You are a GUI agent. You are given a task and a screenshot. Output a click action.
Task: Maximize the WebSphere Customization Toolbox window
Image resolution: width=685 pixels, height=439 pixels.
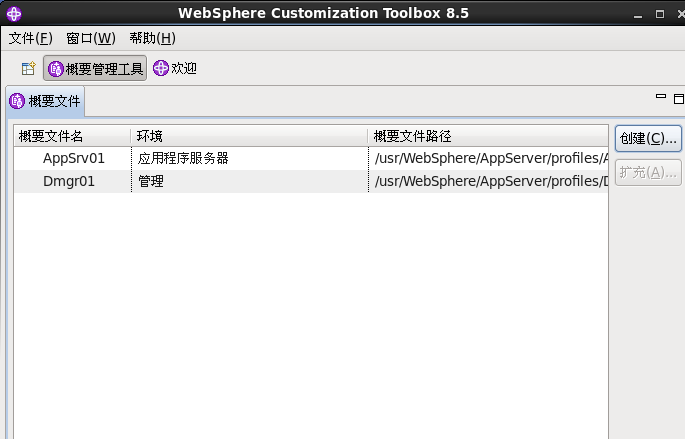(660, 15)
